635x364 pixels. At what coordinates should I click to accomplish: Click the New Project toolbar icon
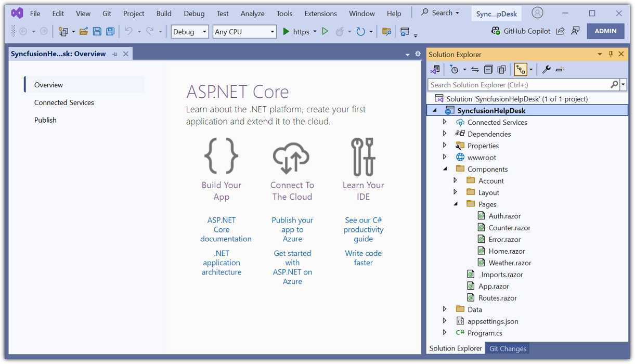click(x=63, y=32)
